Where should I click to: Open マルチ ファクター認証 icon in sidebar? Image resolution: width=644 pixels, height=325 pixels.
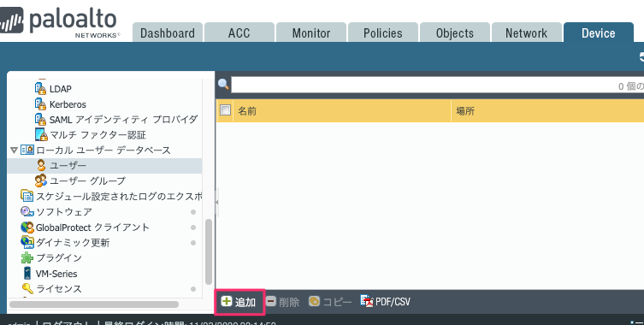40,134
